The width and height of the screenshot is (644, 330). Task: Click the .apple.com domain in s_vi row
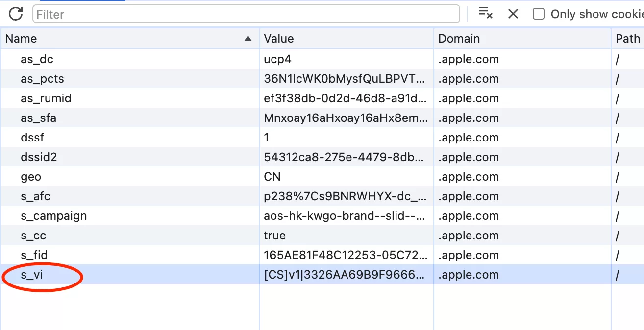coord(469,275)
